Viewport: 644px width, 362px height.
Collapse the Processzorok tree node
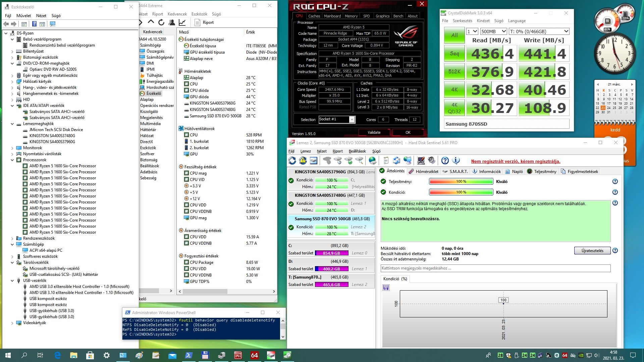(12, 160)
